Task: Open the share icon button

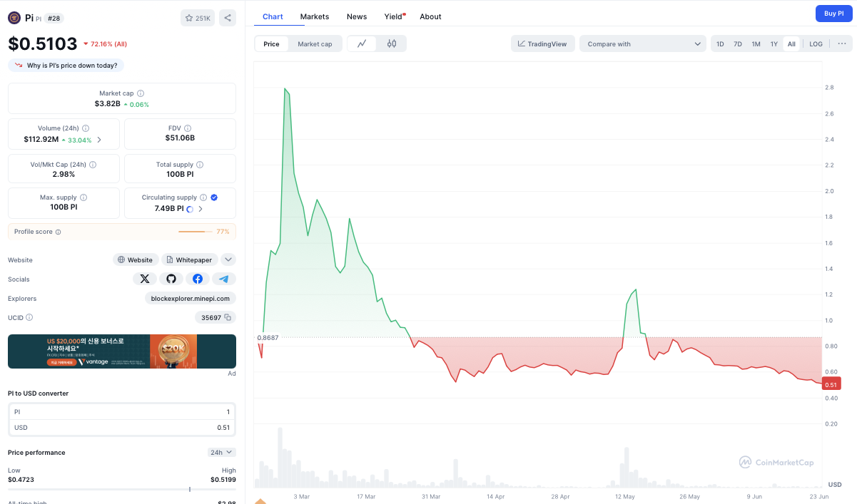Action: tap(228, 18)
